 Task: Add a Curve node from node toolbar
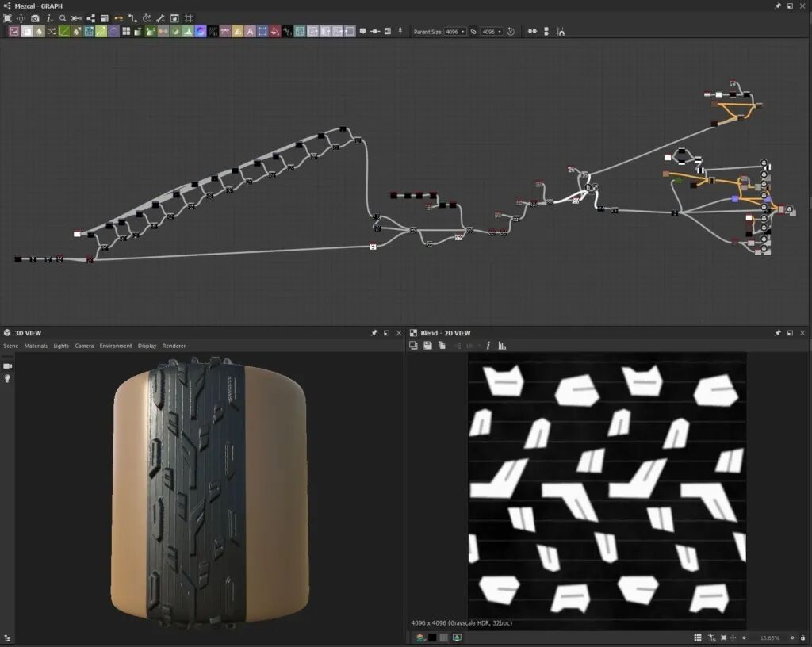(x=64, y=32)
